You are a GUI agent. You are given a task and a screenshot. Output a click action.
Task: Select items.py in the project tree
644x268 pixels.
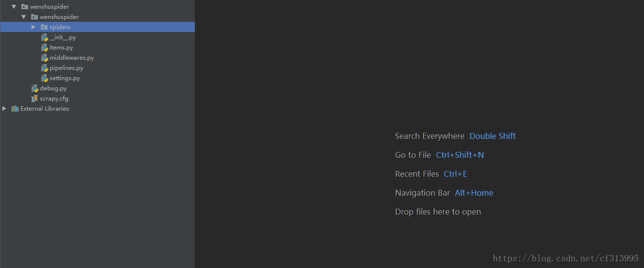(61, 48)
